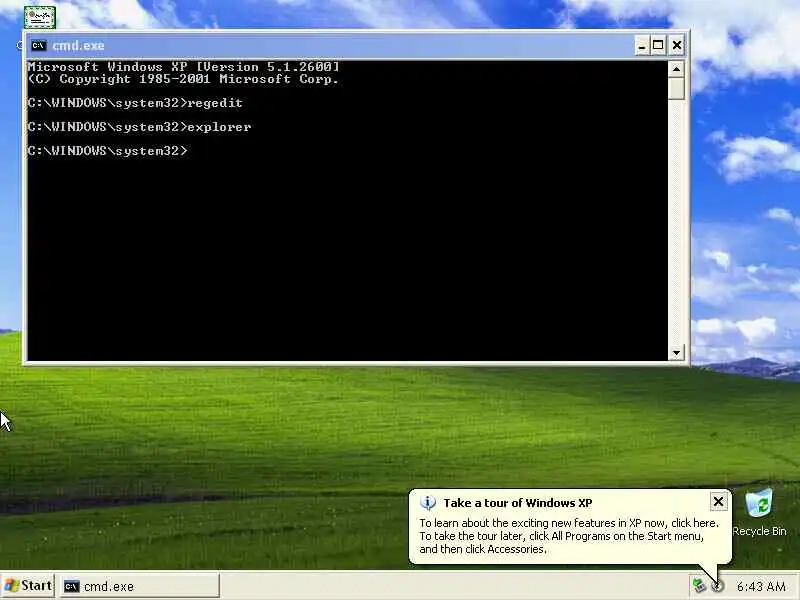Click the regedit command line
The image size is (800, 600).
tap(135, 103)
